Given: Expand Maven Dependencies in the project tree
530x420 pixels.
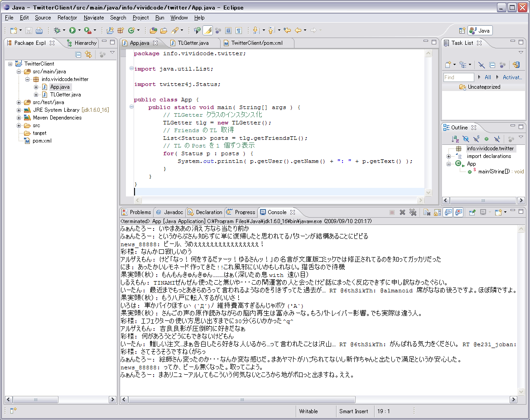Looking at the screenshot, I should [x=19, y=118].
